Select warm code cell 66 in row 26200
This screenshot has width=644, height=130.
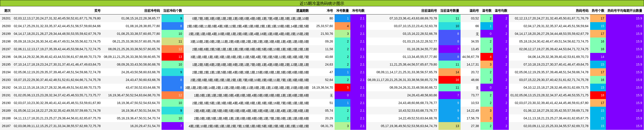[477, 26]
